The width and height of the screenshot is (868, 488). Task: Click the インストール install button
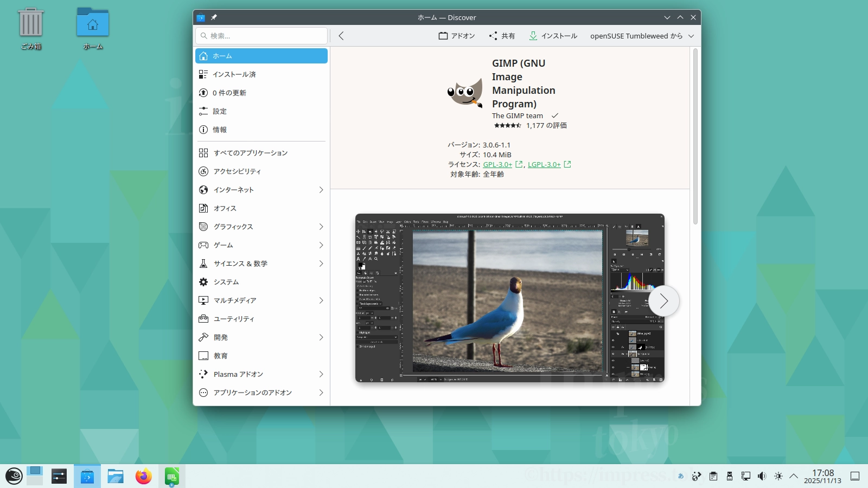553,36
